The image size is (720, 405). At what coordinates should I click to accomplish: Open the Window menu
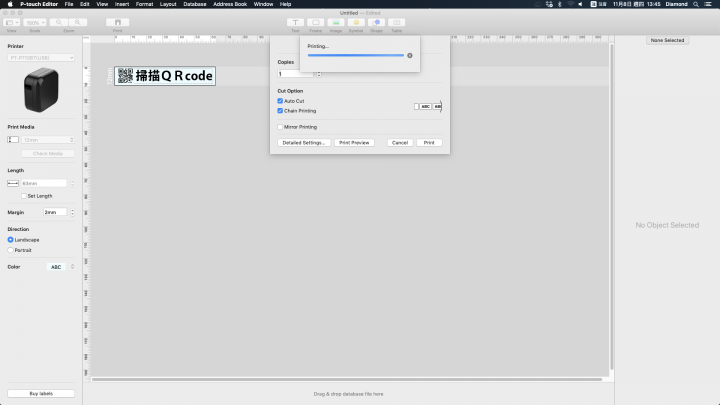tap(263, 4)
